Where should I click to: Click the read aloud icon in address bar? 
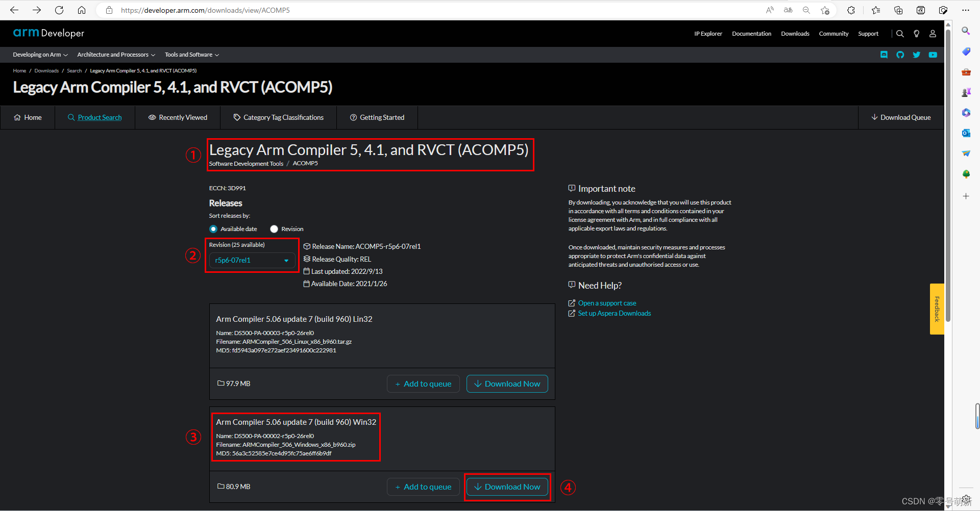(x=770, y=10)
